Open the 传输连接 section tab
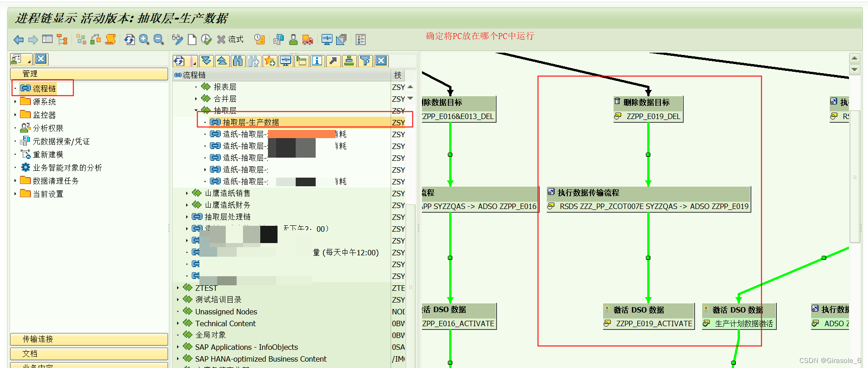 click(x=89, y=339)
